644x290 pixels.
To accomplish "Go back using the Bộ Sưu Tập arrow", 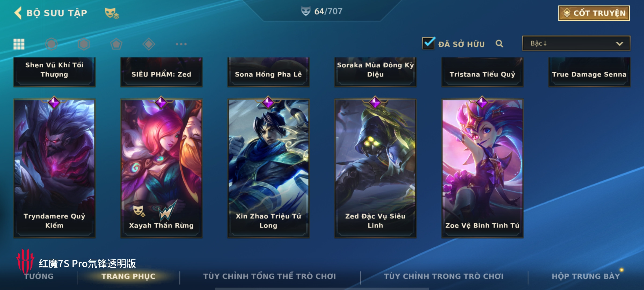I will pos(18,13).
